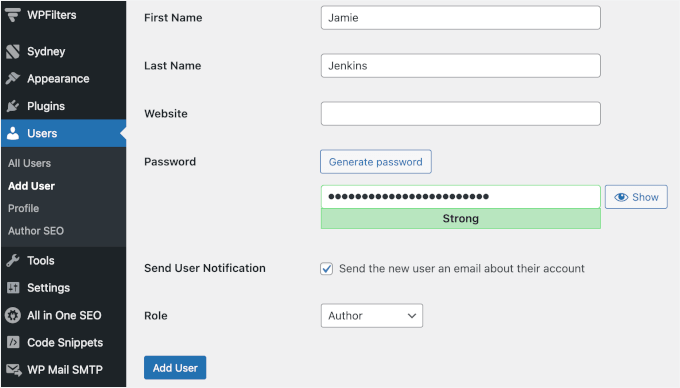Click the WP Mail SMTP envelope icon

point(13,370)
